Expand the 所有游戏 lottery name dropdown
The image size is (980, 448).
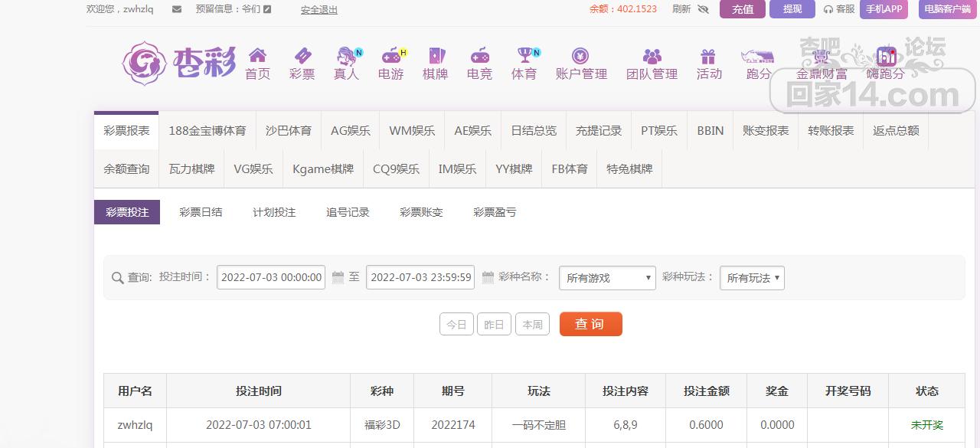tap(607, 278)
